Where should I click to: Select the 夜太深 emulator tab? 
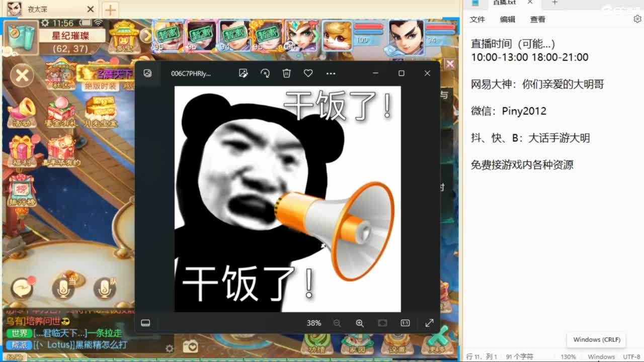click(x=50, y=9)
